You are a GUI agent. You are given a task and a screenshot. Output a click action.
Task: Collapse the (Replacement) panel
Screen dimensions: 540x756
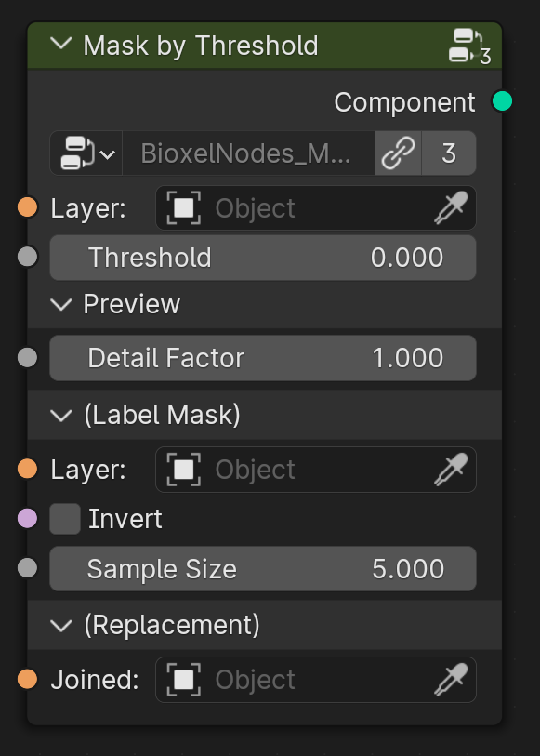61,625
